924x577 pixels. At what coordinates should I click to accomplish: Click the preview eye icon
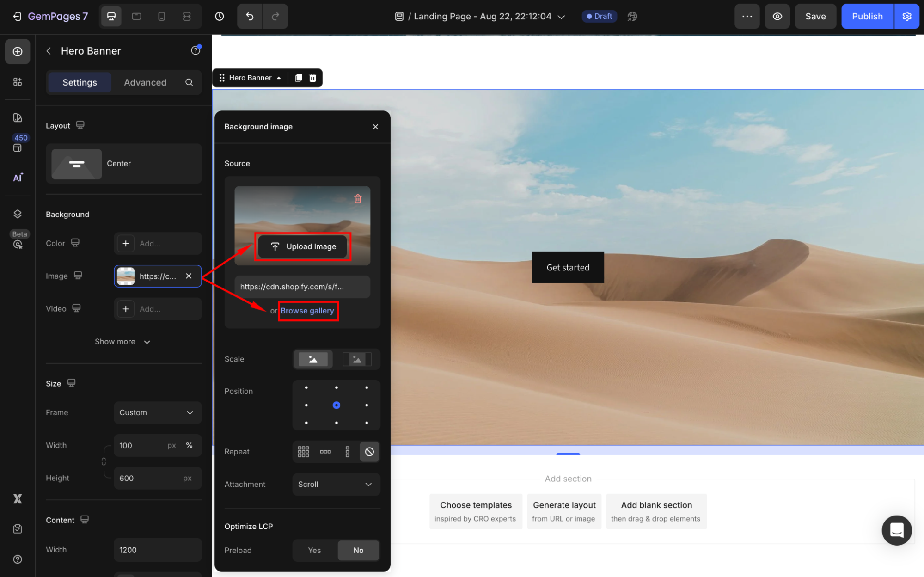coord(777,16)
